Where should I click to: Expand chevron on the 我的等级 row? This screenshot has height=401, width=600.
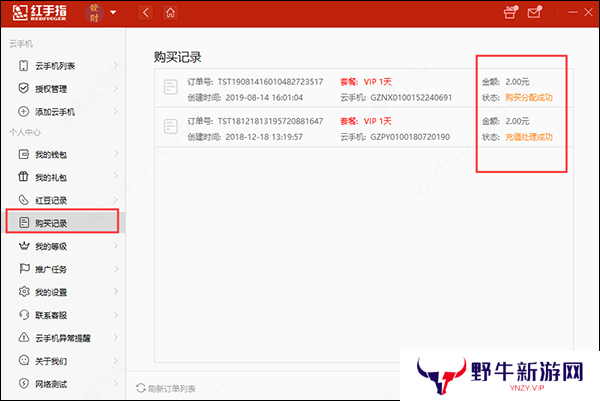(x=116, y=246)
